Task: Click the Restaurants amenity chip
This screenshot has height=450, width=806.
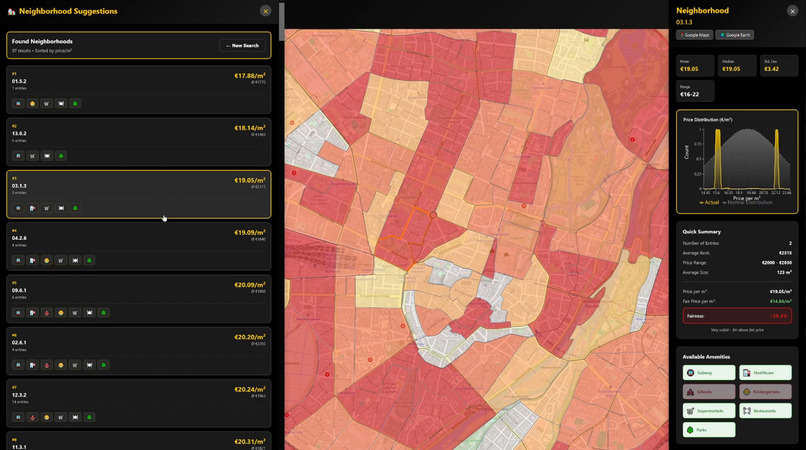Action: tap(765, 410)
